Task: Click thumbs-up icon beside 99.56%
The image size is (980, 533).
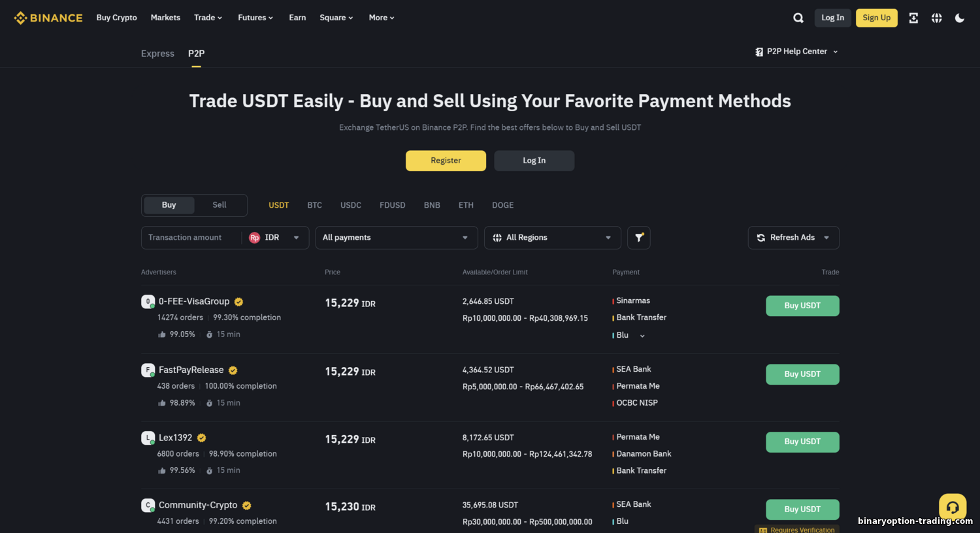Action: pos(161,470)
